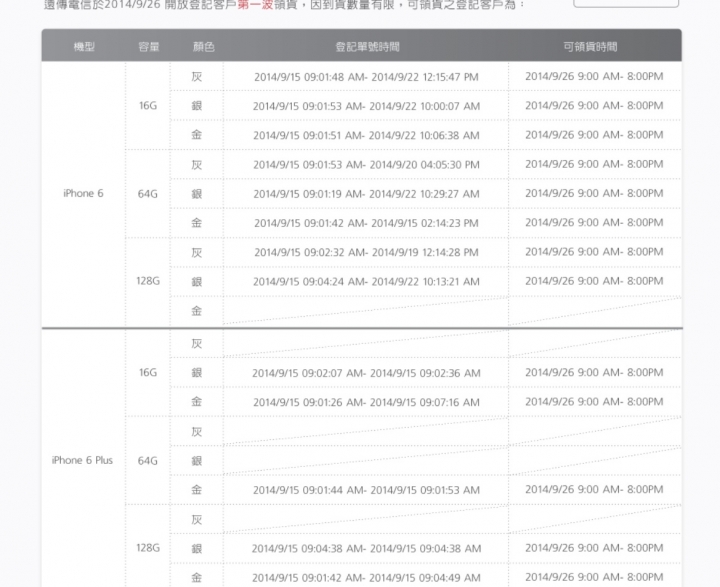This screenshot has width=720, height=587.
Task: Click registration time starting 2014/9/15 09:04:38 AM
Action: tap(366, 548)
